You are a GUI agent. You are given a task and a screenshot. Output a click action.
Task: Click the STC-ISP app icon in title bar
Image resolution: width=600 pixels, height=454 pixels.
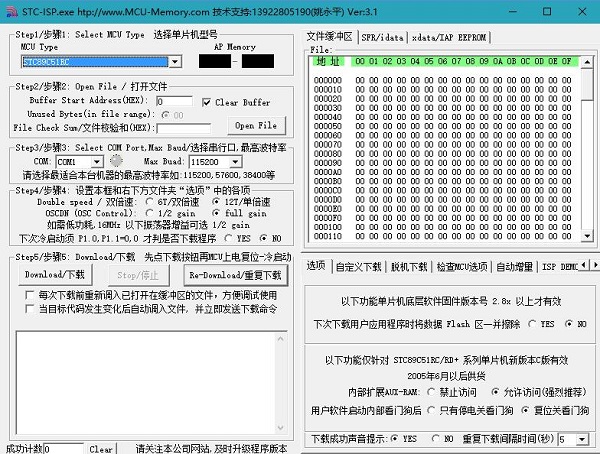tap(9, 8)
